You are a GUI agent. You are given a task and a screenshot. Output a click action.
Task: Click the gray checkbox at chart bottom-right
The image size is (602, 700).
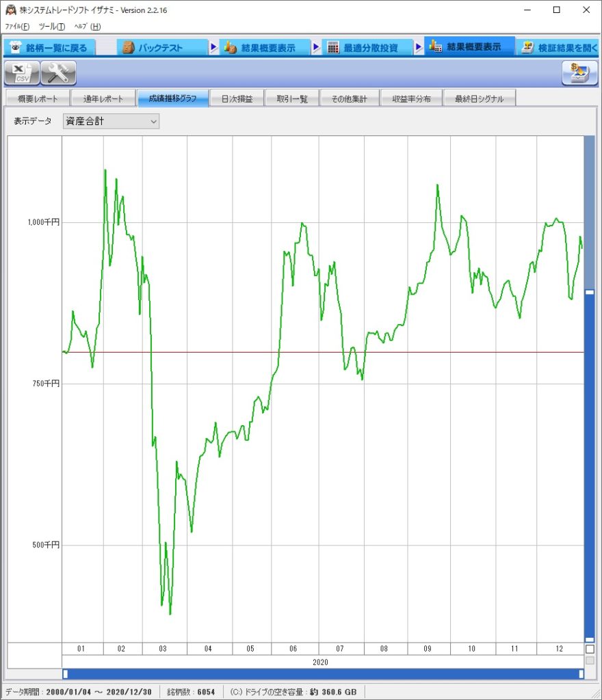(x=590, y=660)
